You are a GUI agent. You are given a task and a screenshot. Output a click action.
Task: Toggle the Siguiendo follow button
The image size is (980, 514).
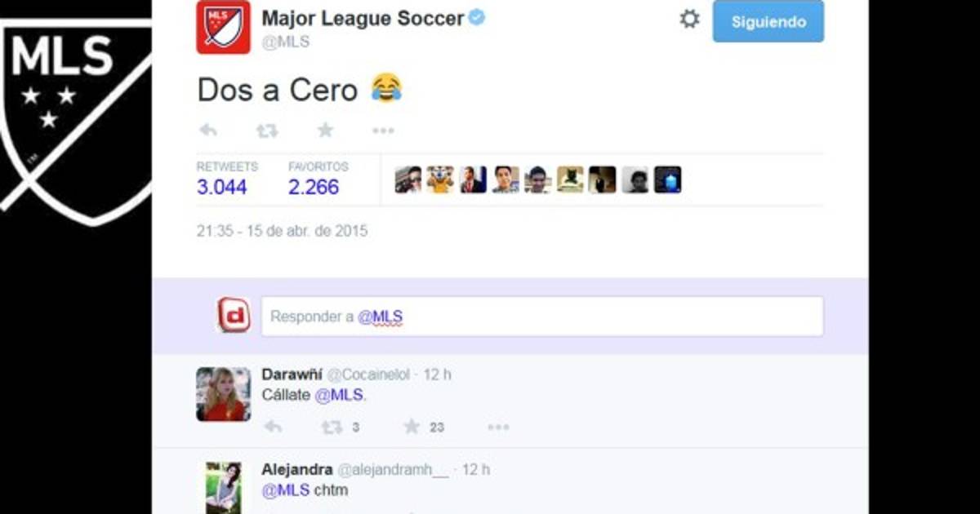tap(768, 22)
